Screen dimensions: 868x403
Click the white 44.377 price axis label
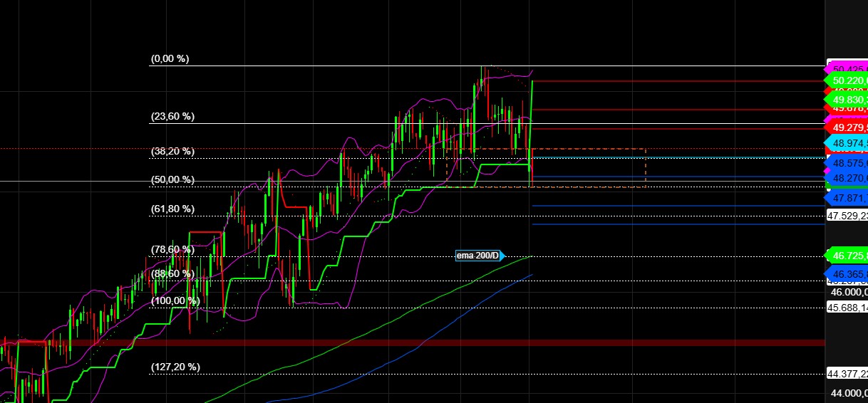[x=847, y=374]
